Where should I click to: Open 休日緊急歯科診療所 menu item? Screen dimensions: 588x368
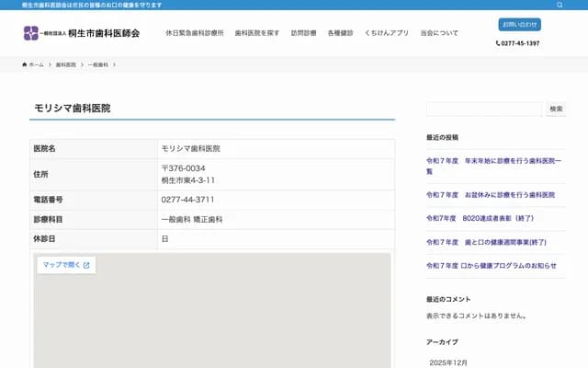pos(194,33)
